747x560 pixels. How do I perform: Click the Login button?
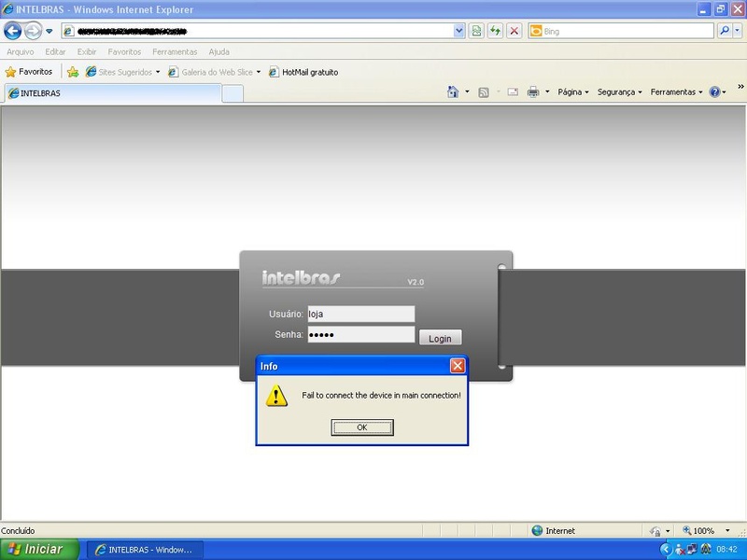coord(440,338)
